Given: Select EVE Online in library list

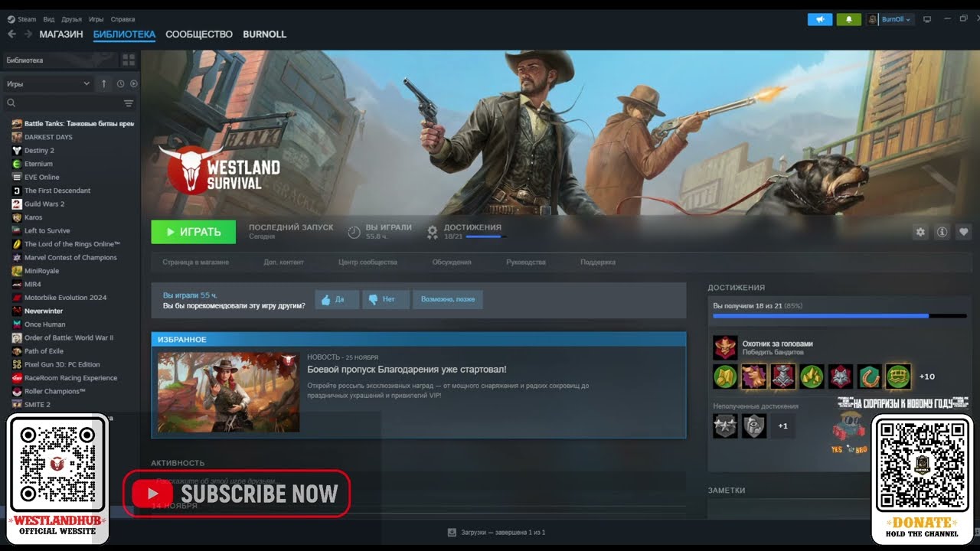Looking at the screenshot, I should (x=41, y=177).
